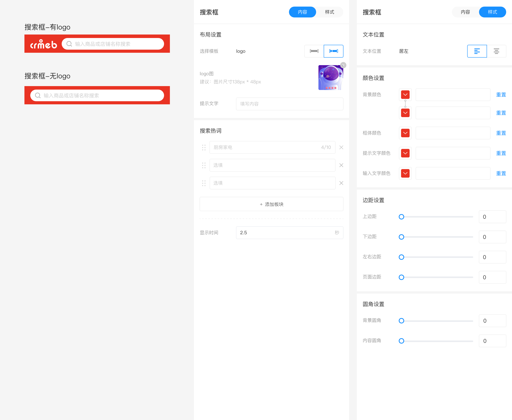Viewport: 512px width, 420px height.
Task: Open the 背景颜色 color dropdown
Action: click(405, 95)
